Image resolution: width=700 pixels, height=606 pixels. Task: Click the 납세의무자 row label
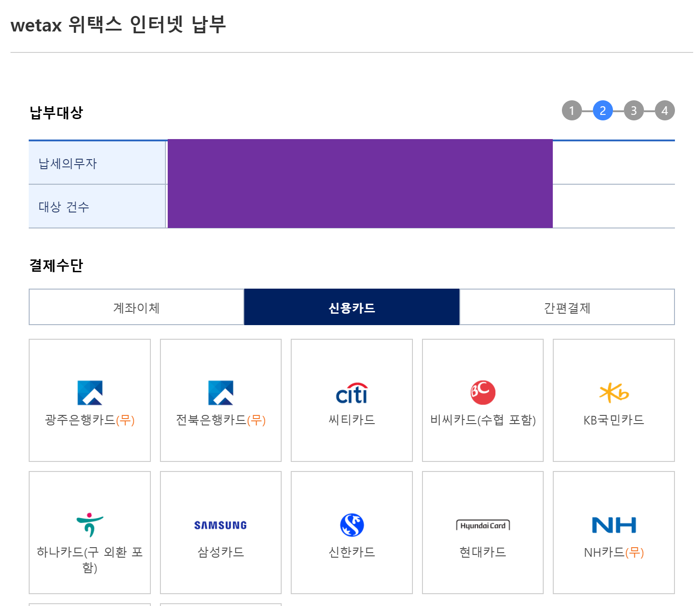pyautogui.click(x=67, y=163)
